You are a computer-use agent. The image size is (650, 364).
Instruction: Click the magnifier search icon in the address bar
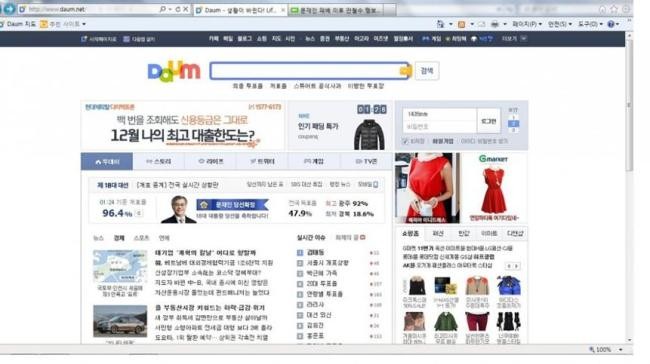click(x=162, y=9)
